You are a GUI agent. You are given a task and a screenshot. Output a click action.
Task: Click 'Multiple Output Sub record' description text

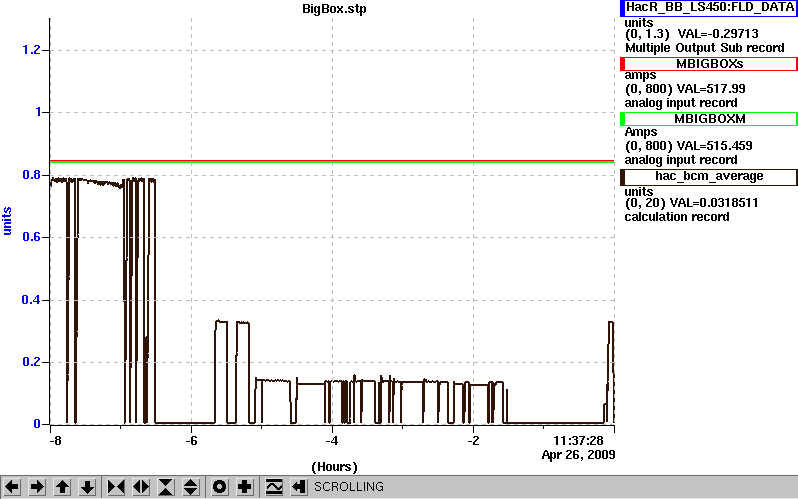coord(705,48)
